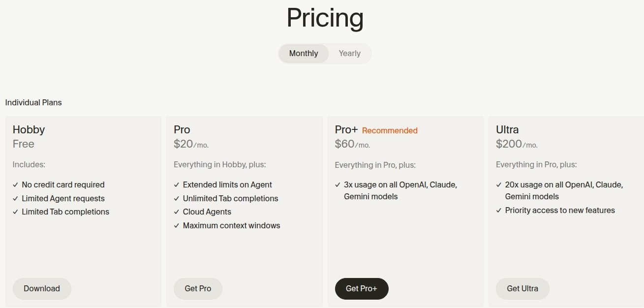Click checkmark next to Maximum context windows
This screenshot has height=308, width=644.
click(x=177, y=226)
